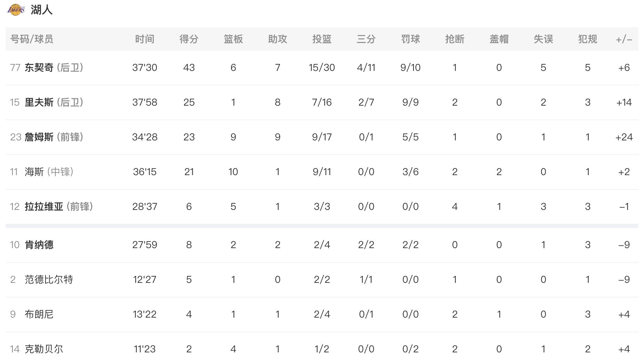Select bench player 肯纳德
This screenshot has width=644, height=360.
tap(39, 245)
